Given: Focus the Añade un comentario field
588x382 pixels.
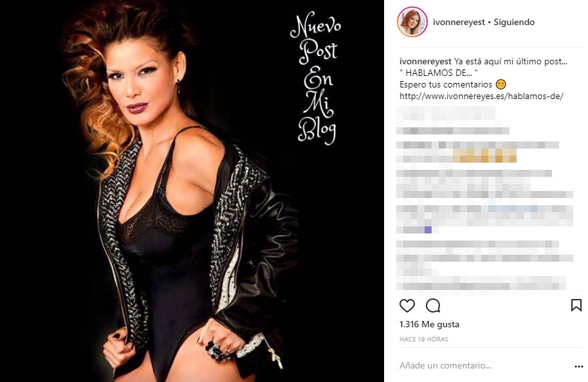Looking at the screenshot, I should pyautogui.click(x=484, y=365).
